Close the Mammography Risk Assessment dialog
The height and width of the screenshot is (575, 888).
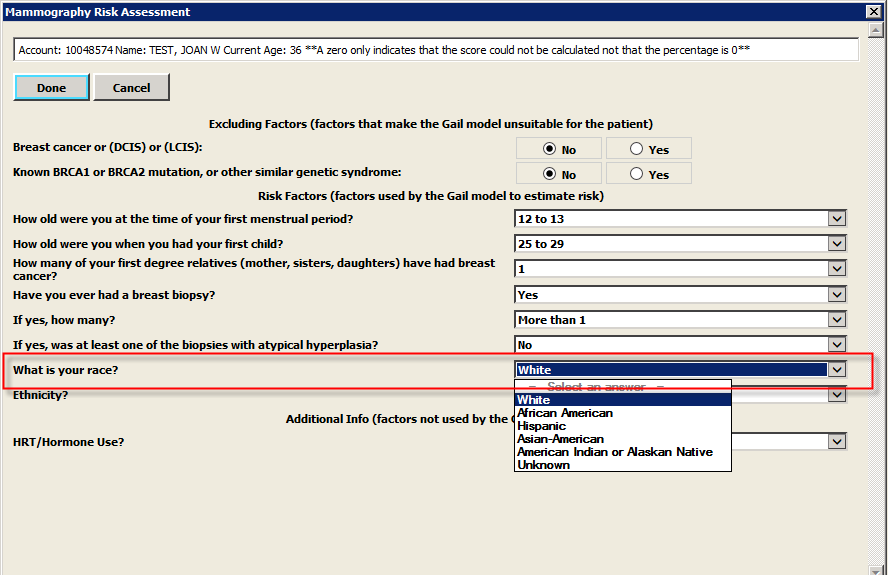point(873,12)
